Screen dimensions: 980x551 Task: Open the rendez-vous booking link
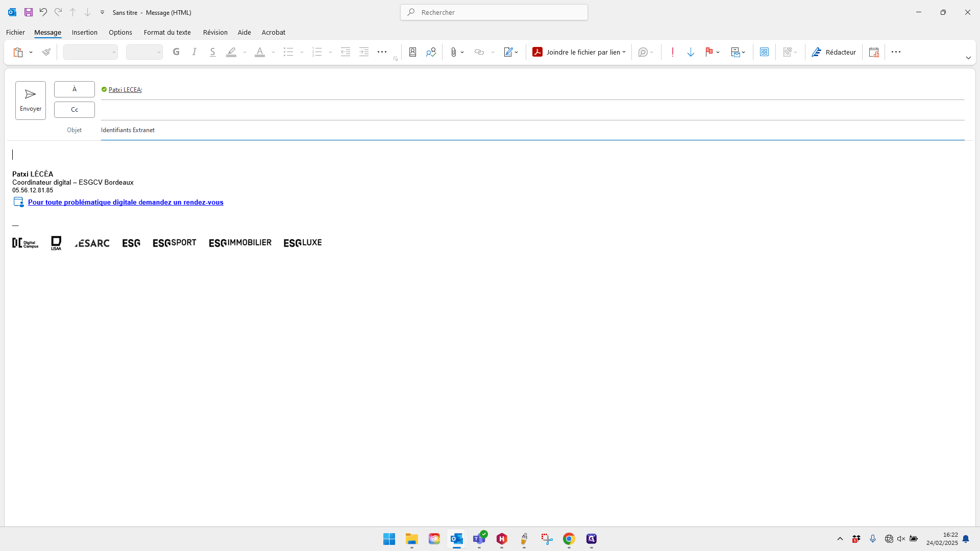coord(126,202)
